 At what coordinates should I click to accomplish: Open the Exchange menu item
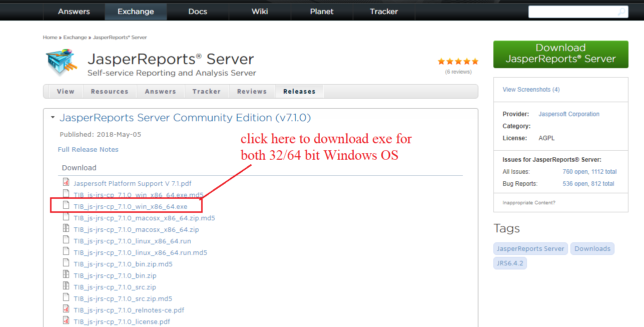pos(136,12)
